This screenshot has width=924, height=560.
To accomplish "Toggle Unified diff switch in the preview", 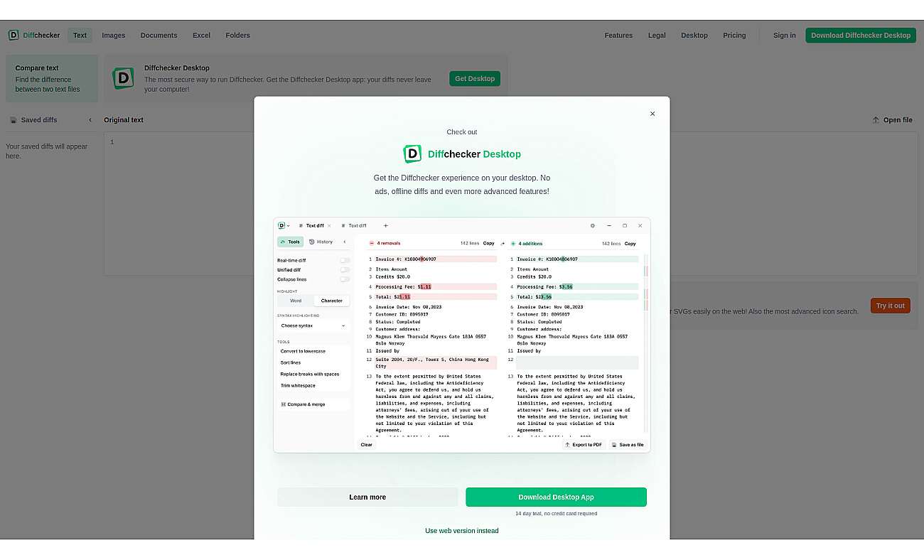I will [345, 270].
